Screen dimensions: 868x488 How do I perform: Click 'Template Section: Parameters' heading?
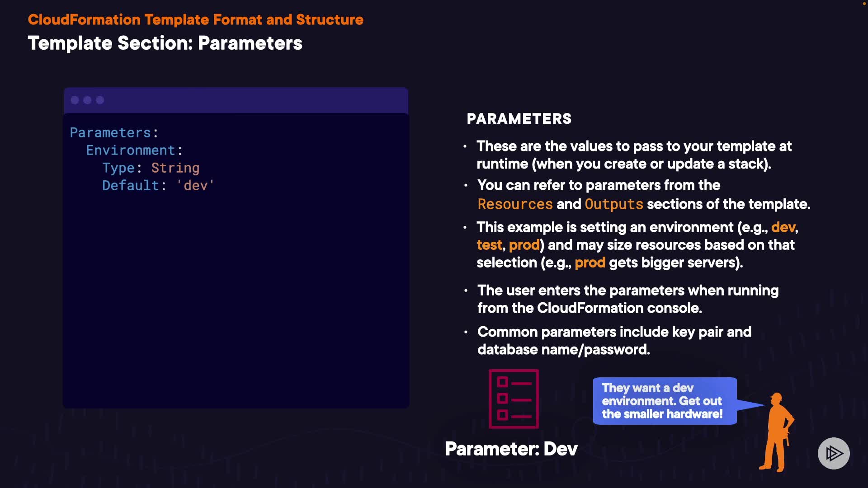(x=165, y=43)
